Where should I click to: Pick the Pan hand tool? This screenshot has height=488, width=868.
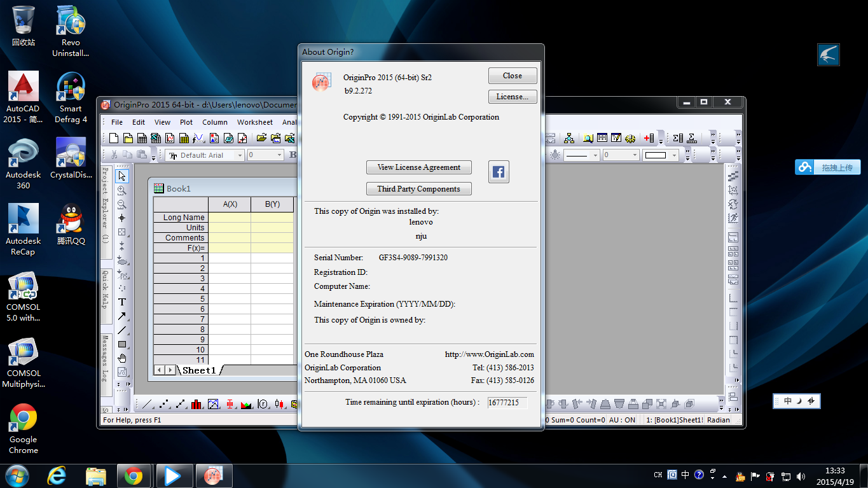pos(122,358)
